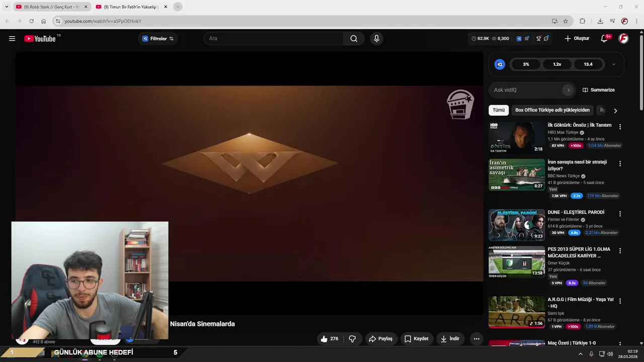The height and width of the screenshot is (362, 644).
Task: Open options for PES 2013 video
Action: click(x=620, y=251)
